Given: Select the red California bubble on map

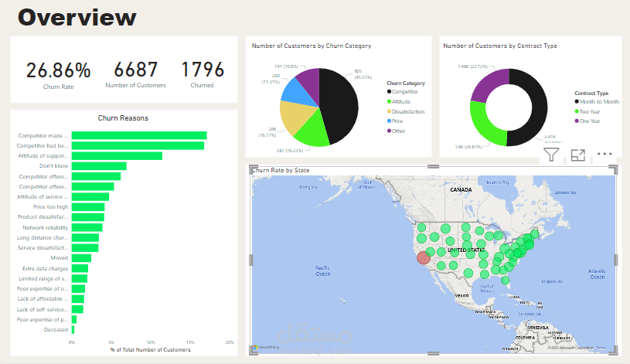Looking at the screenshot, I should (424, 257).
